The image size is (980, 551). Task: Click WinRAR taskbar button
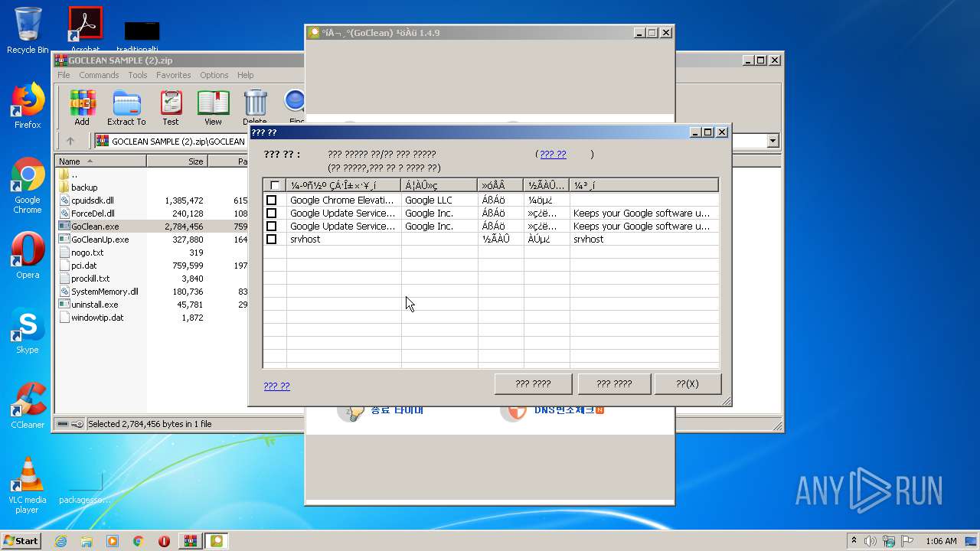click(191, 541)
